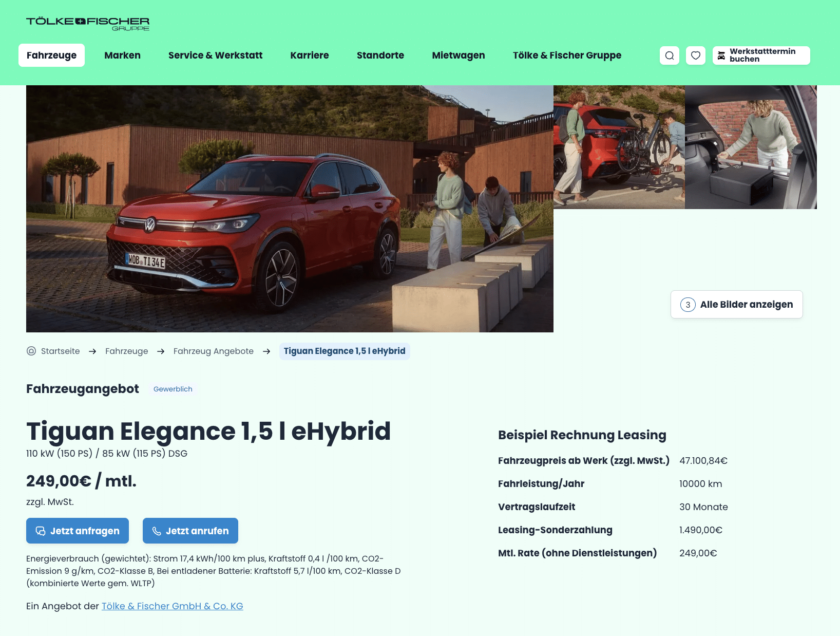840x636 pixels.
Task: Open the Fahrzeuge menu tab
Action: (x=51, y=55)
